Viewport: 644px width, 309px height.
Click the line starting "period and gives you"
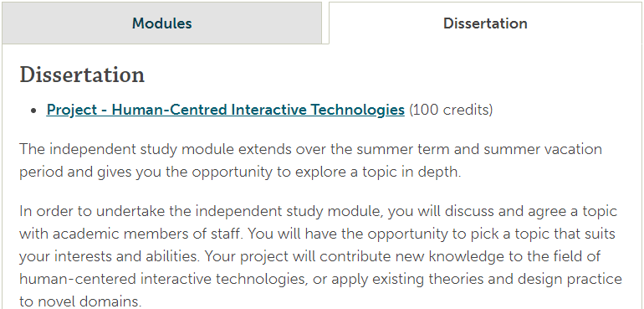click(x=240, y=172)
